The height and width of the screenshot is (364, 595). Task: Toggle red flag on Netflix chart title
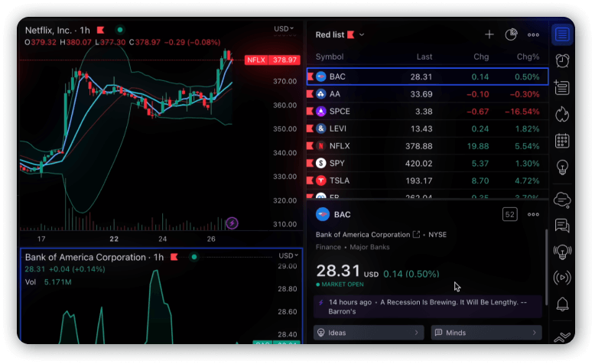coord(100,30)
